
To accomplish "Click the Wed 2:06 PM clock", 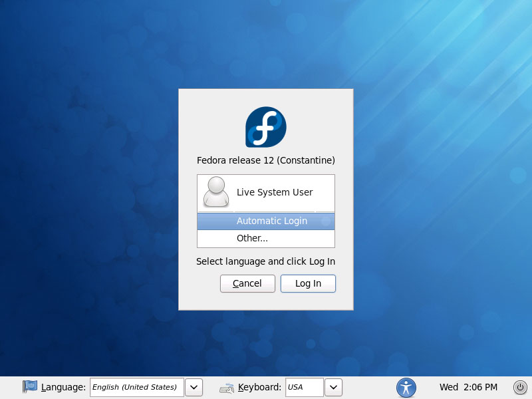I will point(468,387).
